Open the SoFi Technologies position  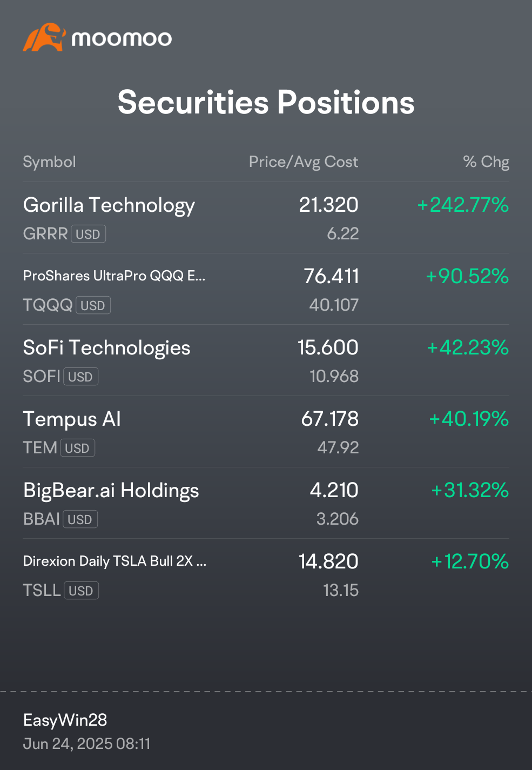tap(266, 360)
